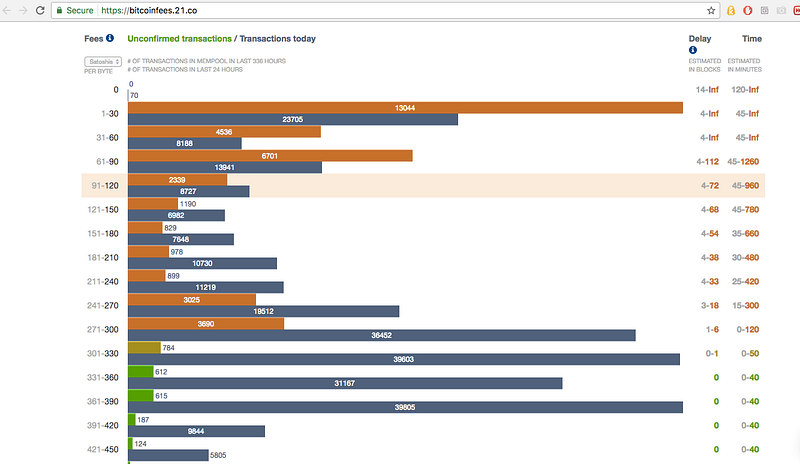Click the blue 39805 bar in 361-390 row

coord(405,407)
